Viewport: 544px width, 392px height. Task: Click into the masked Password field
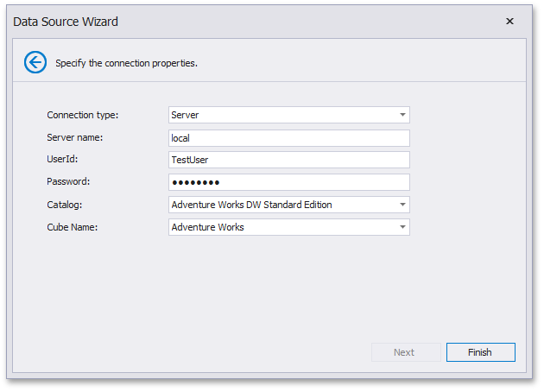pyautogui.click(x=288, y=182)
